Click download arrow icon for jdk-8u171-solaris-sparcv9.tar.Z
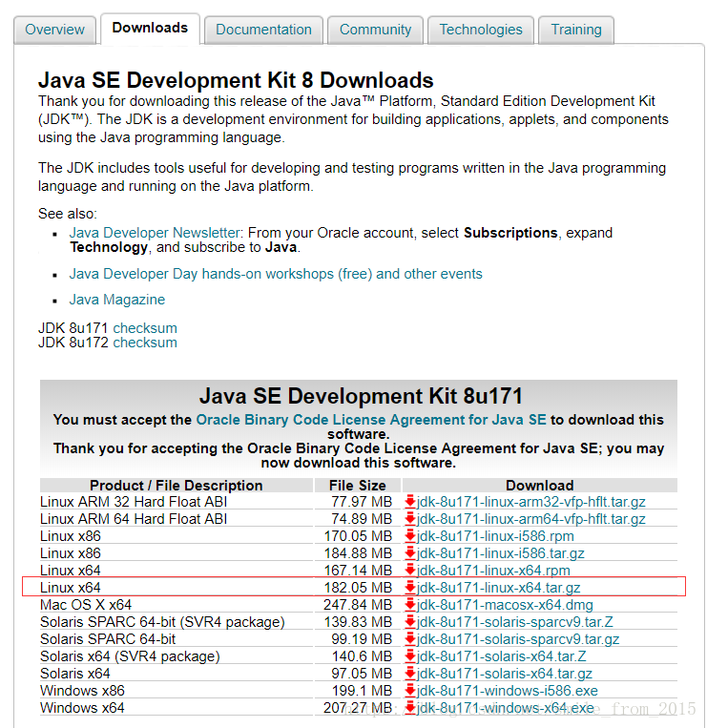This screenshot has width=707, height=728. click(410, 622)
